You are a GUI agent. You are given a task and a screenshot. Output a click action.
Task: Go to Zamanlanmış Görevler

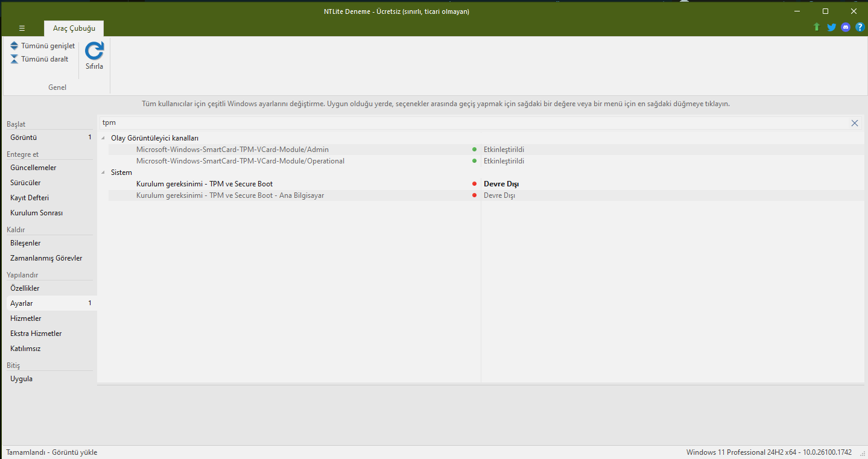point(50,258)
